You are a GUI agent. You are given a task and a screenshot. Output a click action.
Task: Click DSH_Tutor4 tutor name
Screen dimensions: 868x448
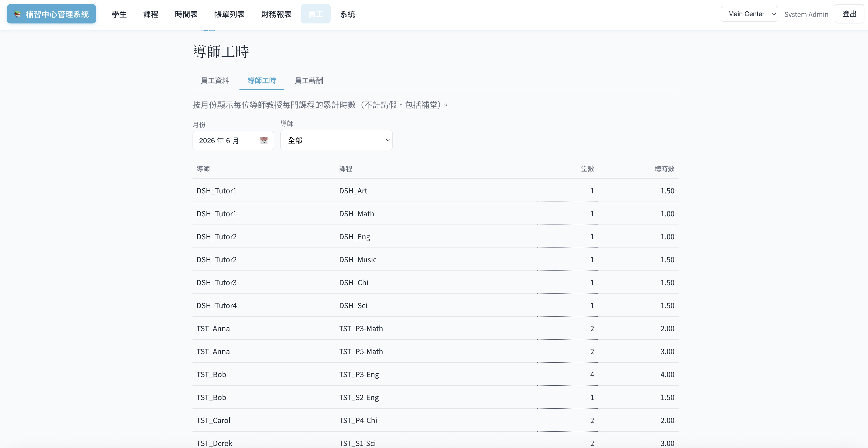tap(217, 305)
